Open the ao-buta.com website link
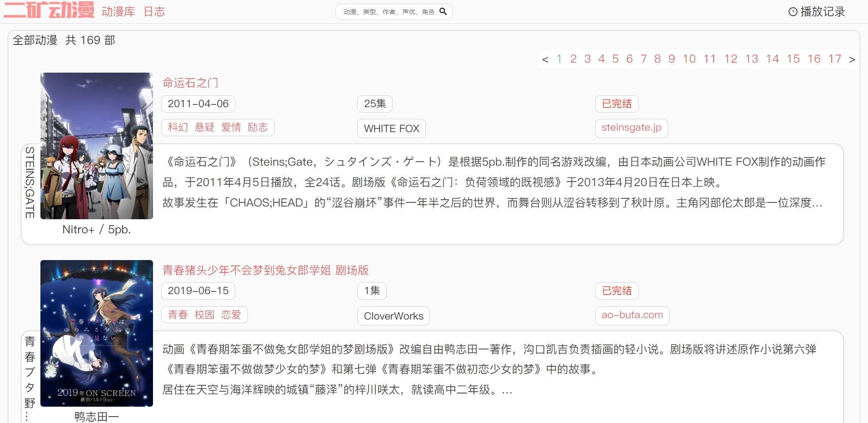 pos(632,315)
